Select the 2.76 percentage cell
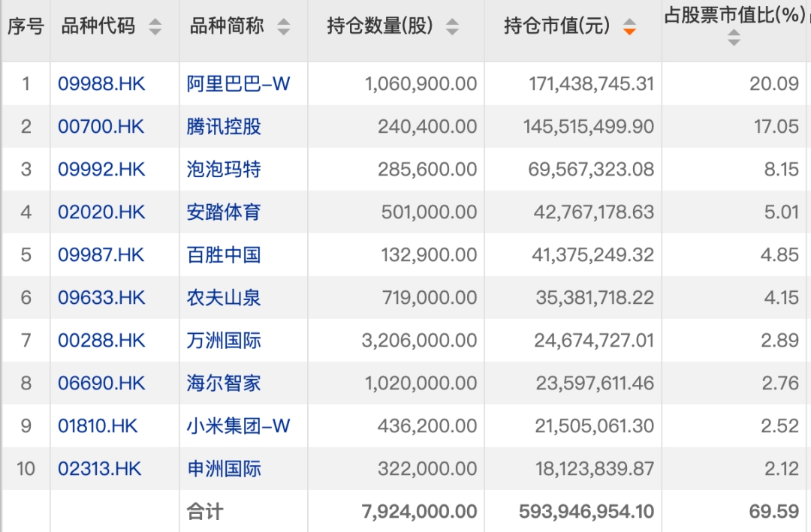The width and height of the screenshot is (811, 532). [x=780, y=383]
